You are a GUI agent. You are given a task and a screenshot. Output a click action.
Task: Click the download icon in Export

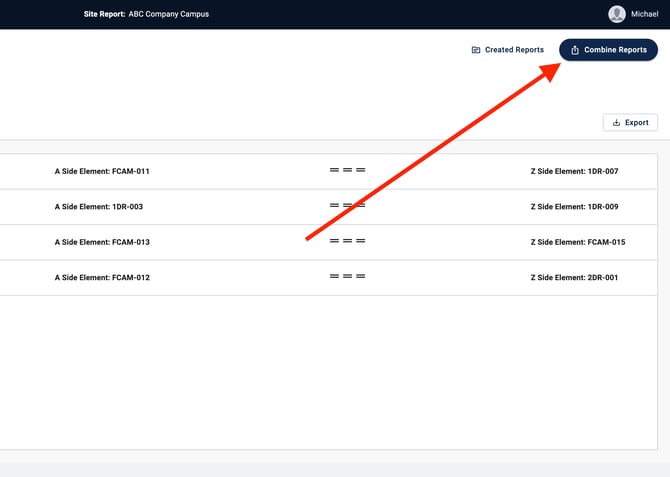coord(616,122)
